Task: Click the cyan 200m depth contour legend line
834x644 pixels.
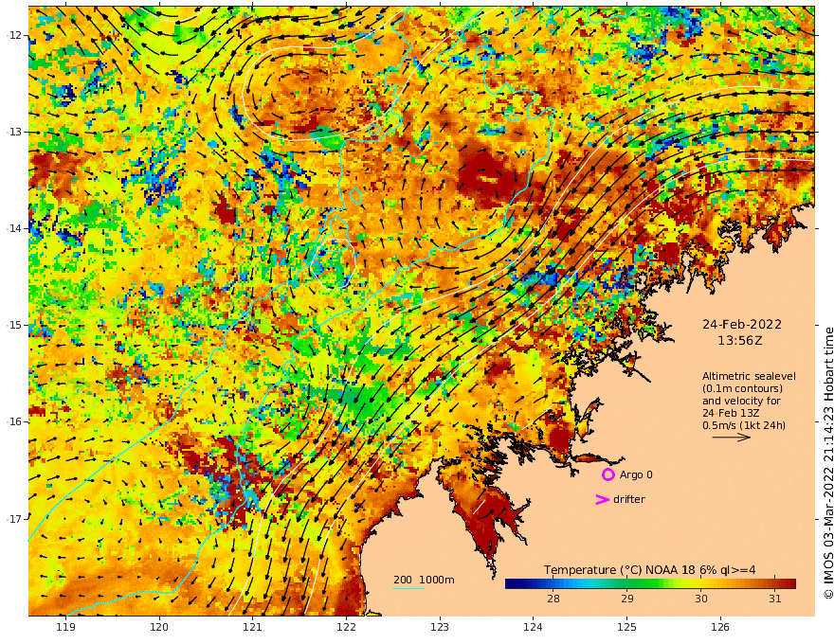Action: tap(408, 588)
